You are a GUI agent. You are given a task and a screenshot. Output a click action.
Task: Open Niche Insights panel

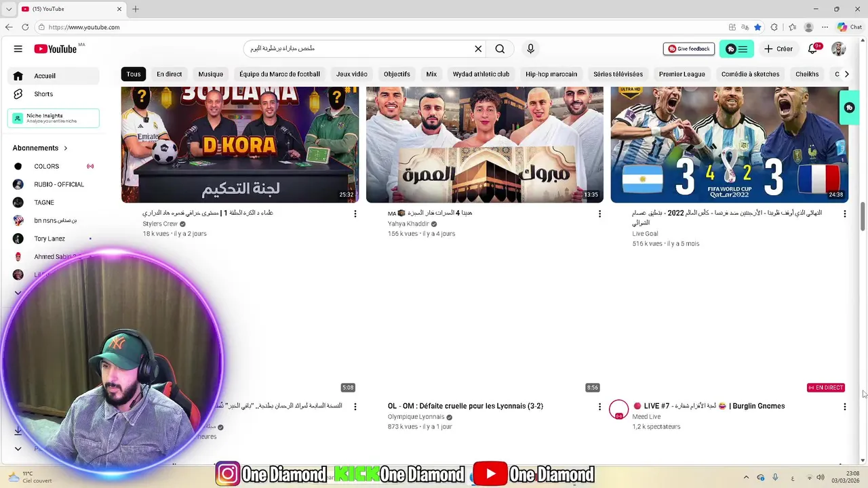[54, 118]
